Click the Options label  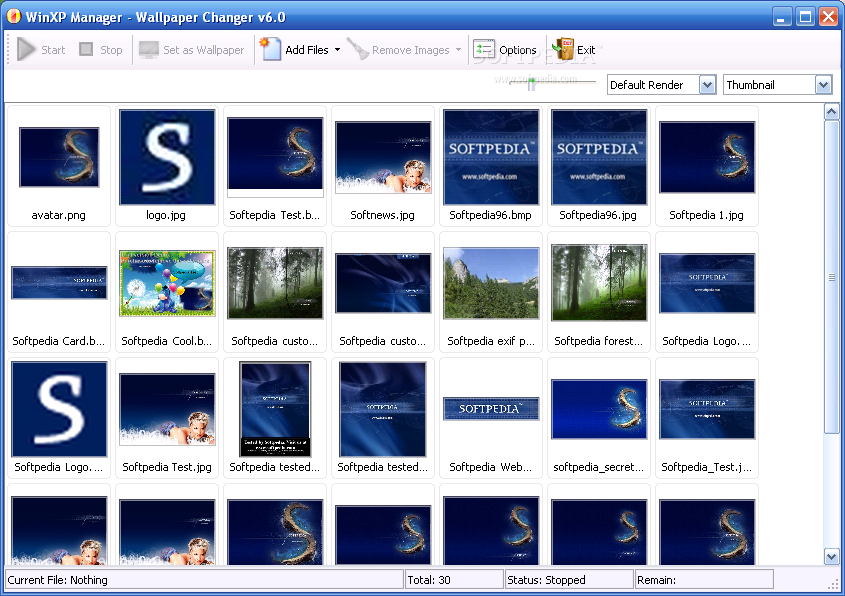click(x=517, y=50)
